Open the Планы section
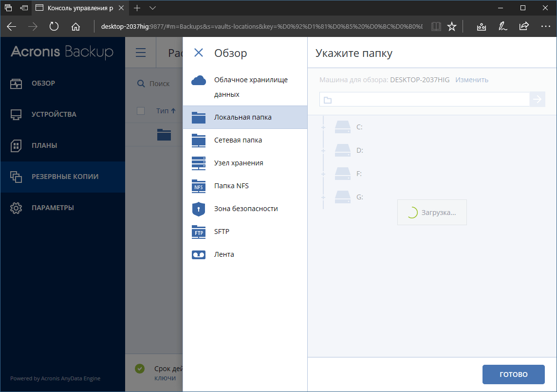The image size is (557, 392). click(62, 145)
